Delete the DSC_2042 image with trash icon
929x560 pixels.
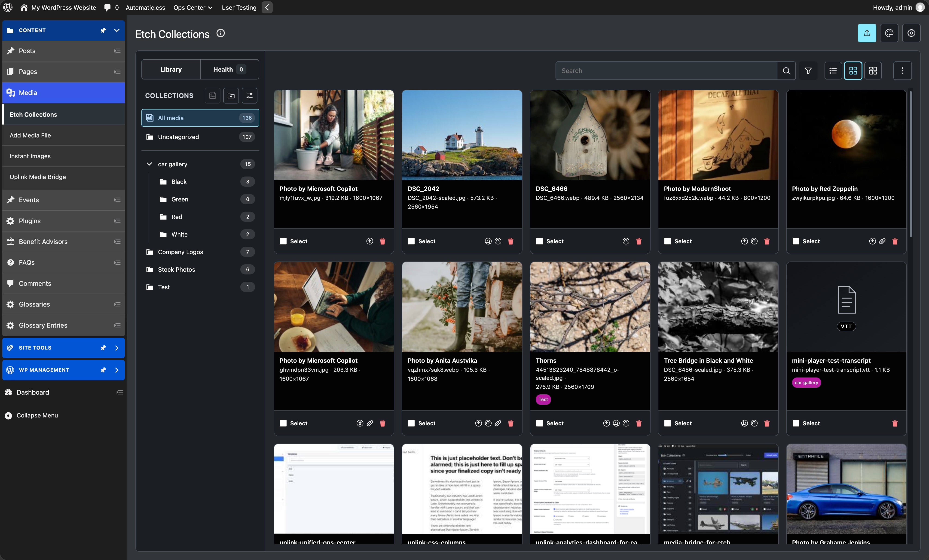point(510,241)
